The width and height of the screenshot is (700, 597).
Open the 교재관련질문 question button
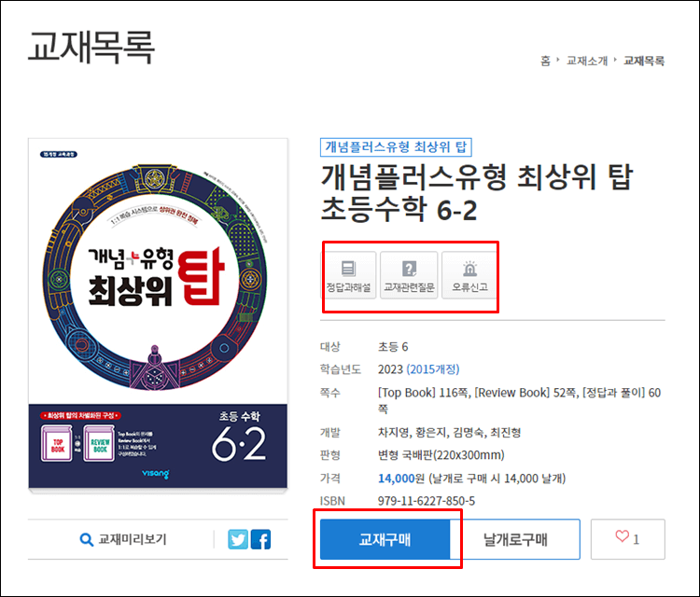point(409,275)
